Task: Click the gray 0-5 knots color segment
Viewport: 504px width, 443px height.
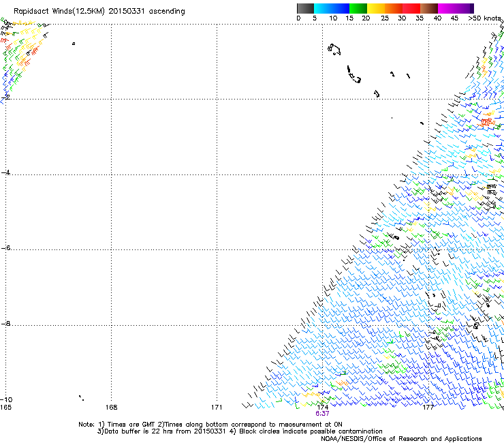Action: [x=305, y=8]
